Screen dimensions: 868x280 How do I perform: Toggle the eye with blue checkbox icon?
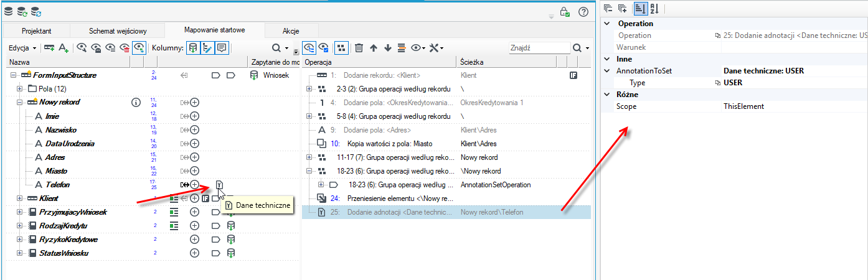(324, 48)
